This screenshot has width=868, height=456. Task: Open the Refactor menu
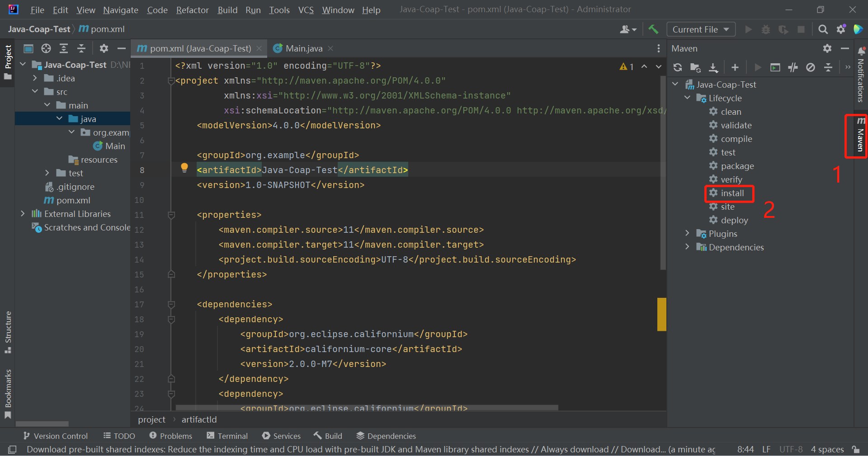tap(192, 10)
